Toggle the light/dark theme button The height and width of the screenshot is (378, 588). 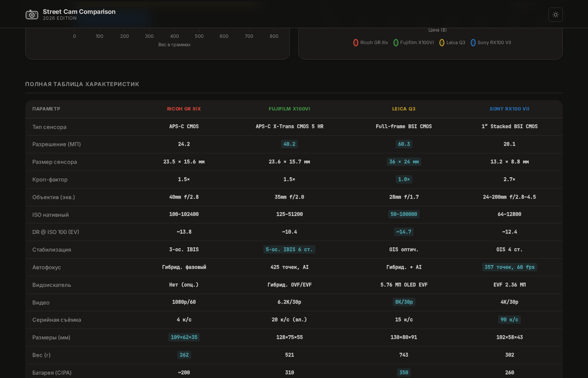point(556,15)
